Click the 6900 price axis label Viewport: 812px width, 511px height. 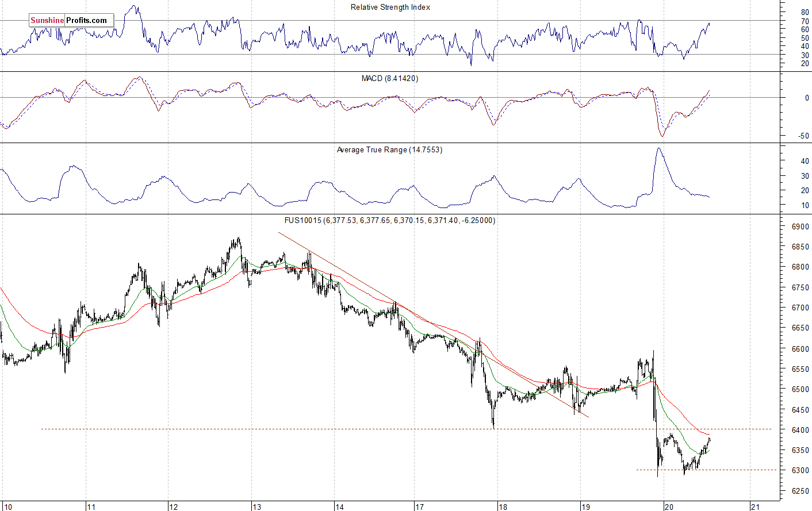coord(800,226)
